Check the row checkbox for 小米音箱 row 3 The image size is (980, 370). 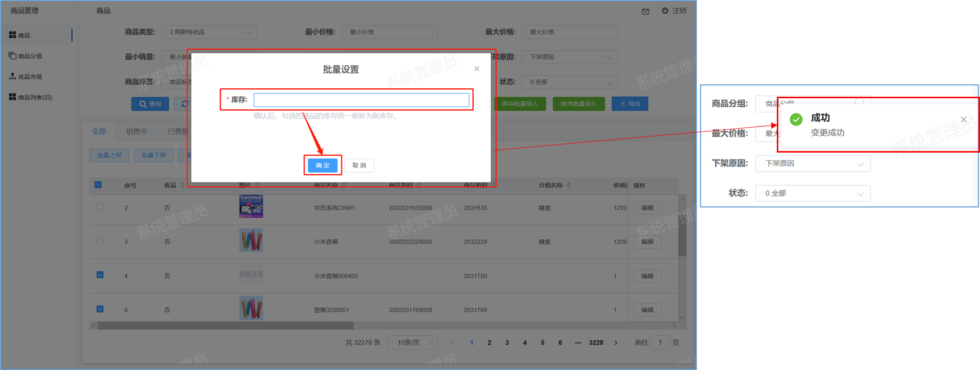100,241
